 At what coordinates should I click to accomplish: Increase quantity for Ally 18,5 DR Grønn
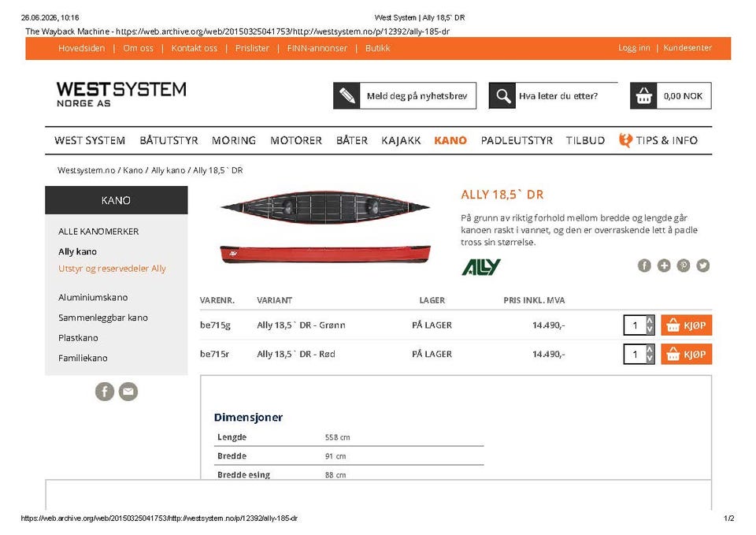click(x=650, y=321)
